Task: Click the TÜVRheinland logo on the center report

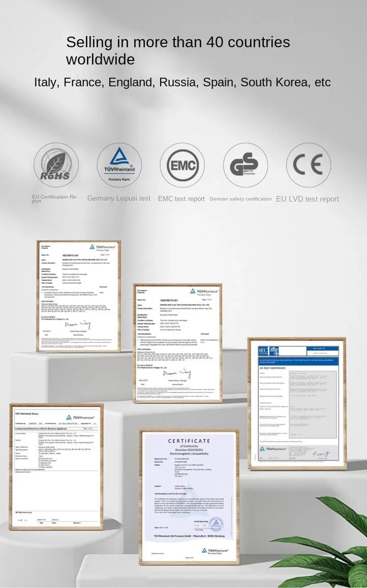Action: coord(204,291)
